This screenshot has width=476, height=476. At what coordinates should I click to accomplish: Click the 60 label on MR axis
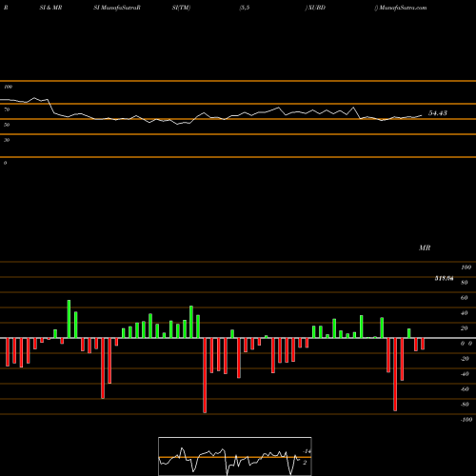[465, 298]
